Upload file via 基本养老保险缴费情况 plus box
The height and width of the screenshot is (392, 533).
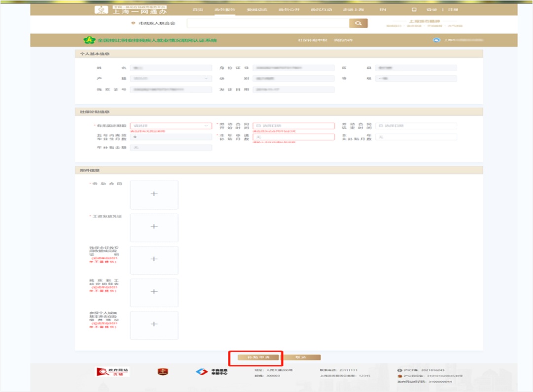point(154,325)
